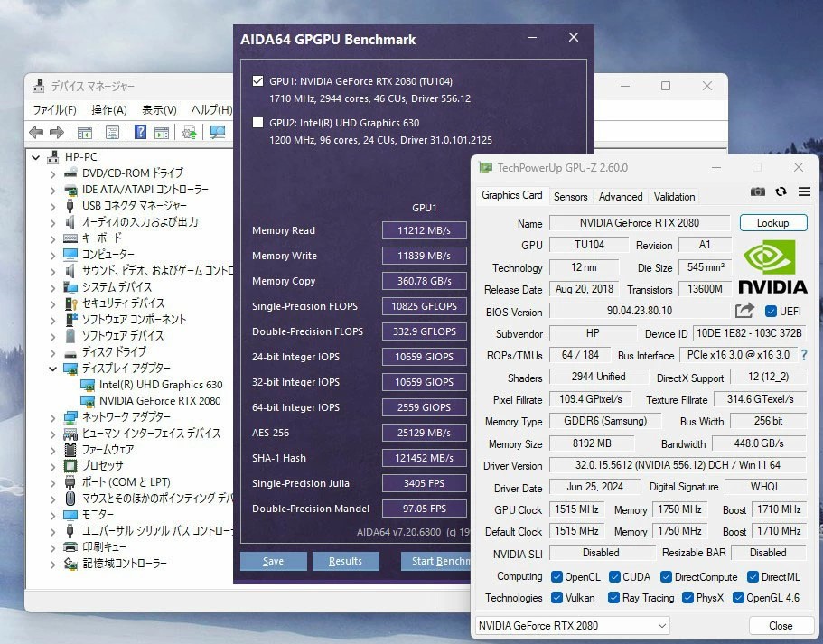Click the GPU-Z Name field showing RTX 2080
This screenshot has height=644, width=823.
pyautogui.click(x=640, y=223)
